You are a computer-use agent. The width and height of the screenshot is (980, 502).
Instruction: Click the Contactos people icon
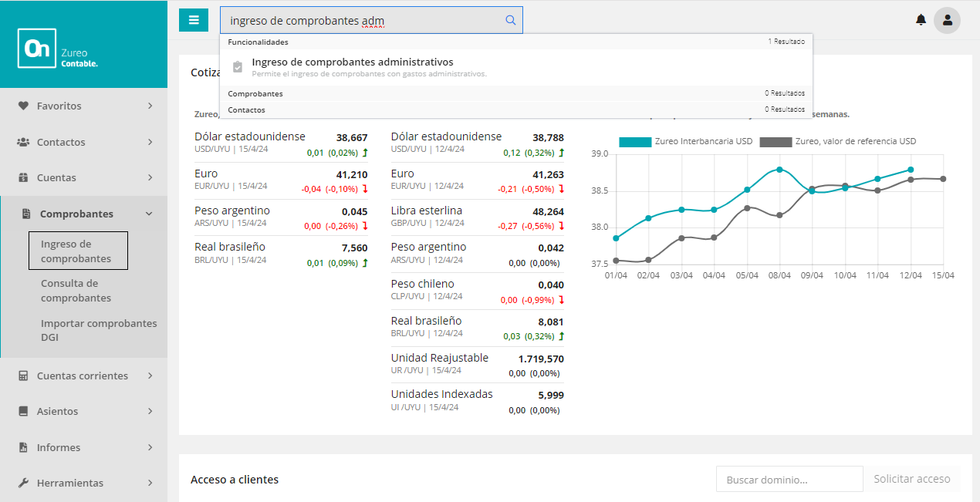coord(23,142)
